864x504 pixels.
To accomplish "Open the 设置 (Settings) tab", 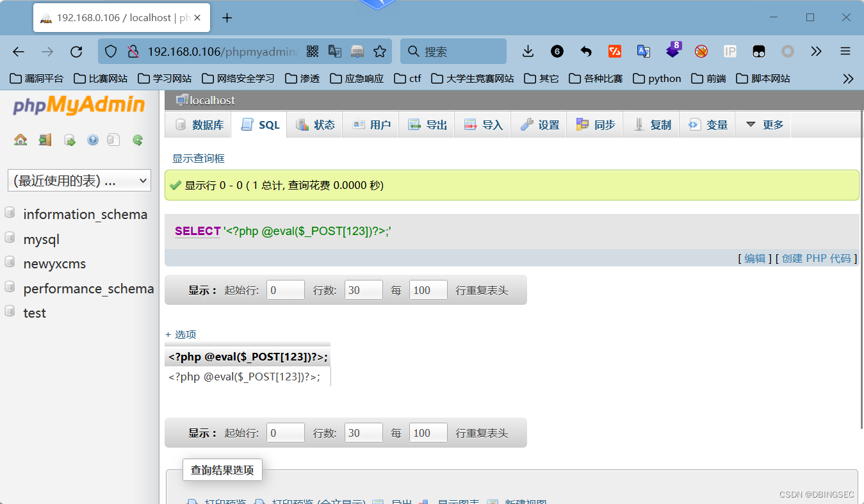I will coord(539,125).
